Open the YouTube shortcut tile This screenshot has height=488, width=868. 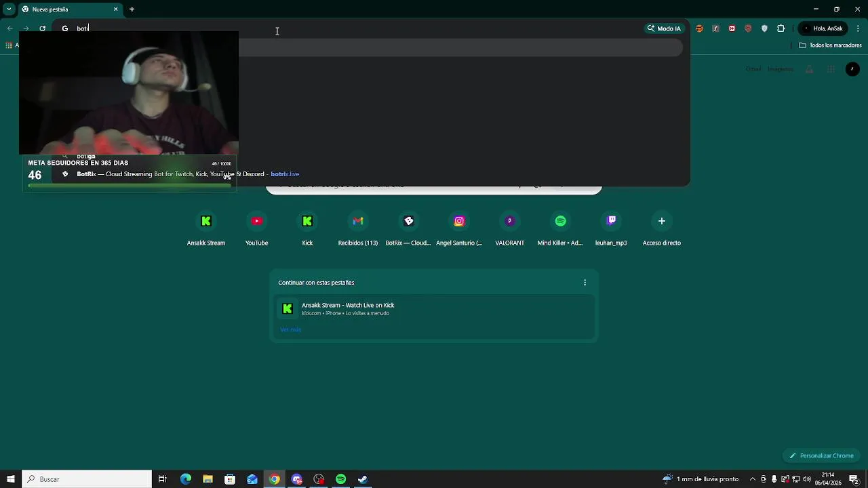256,229
